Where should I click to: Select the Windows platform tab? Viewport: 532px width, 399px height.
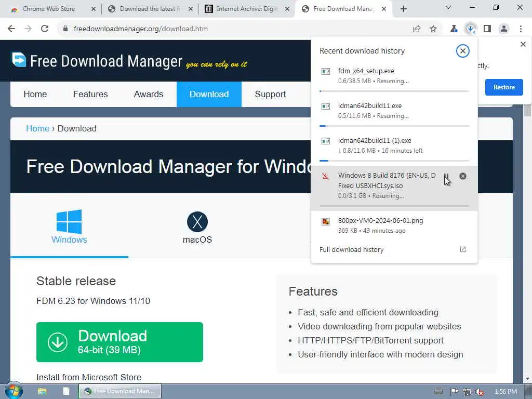(x=69, y=227)
